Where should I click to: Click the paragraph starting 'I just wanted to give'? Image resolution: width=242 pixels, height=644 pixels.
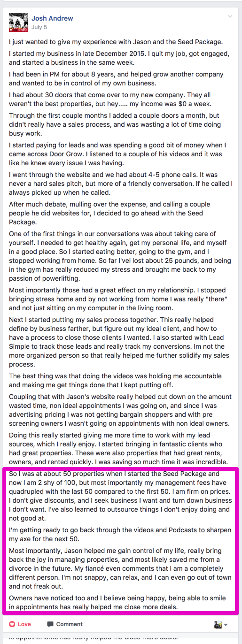tap(116, 42)
